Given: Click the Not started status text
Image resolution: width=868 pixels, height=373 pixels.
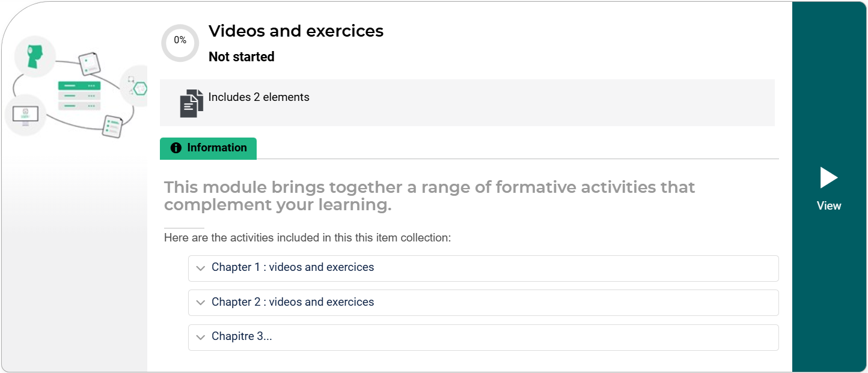Looking at the screenshot, I should coord(241,57).
